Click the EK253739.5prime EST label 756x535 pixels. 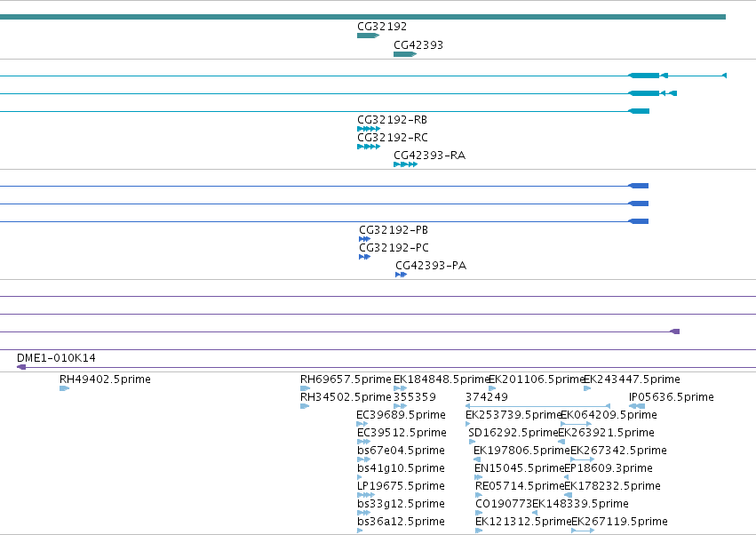(x=514, y=415)
